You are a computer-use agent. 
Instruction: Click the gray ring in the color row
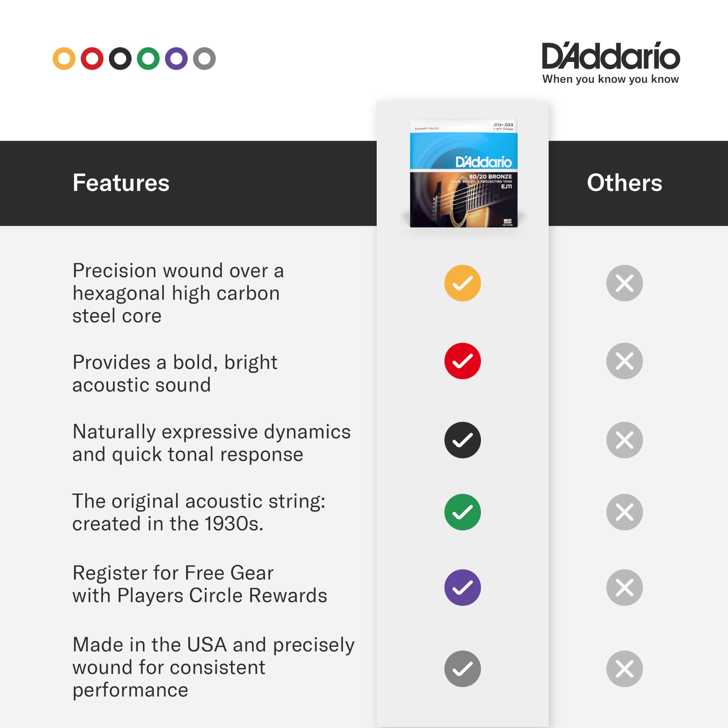click(x=204, y=59)
